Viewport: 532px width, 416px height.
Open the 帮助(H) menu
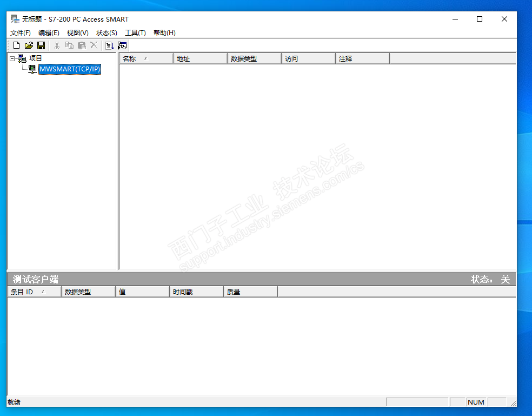coord(164,33)
